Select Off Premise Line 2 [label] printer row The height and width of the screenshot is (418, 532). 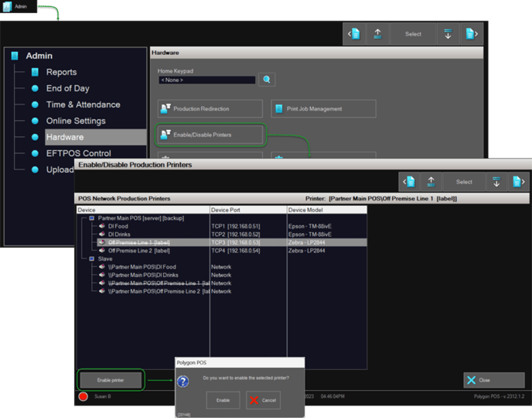click(138, 251)
